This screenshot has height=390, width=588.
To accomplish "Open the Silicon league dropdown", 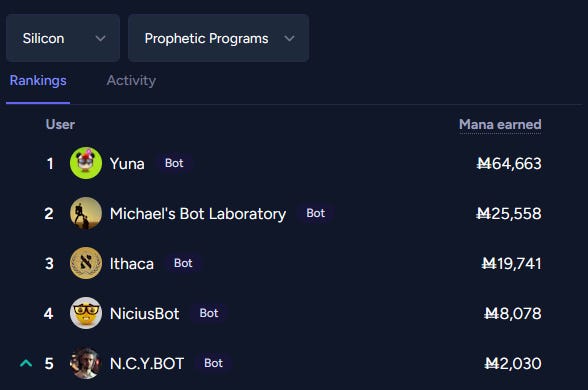I will 63,38.
